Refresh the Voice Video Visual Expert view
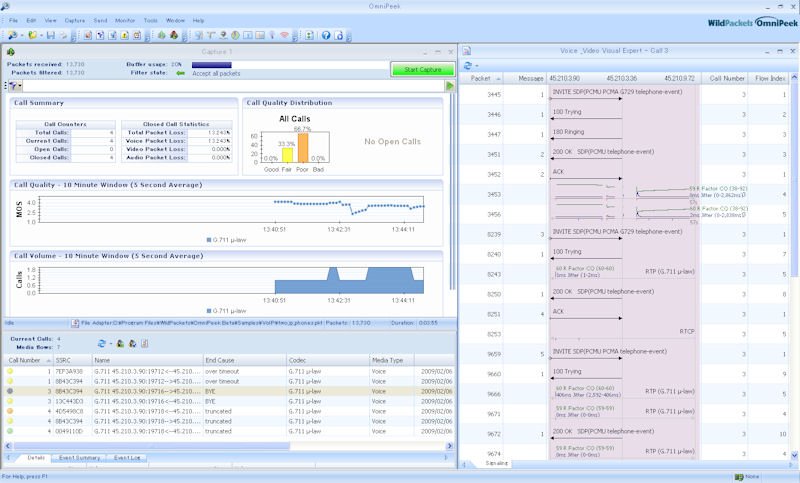This screenshot has width=800, height=483. 467,65
